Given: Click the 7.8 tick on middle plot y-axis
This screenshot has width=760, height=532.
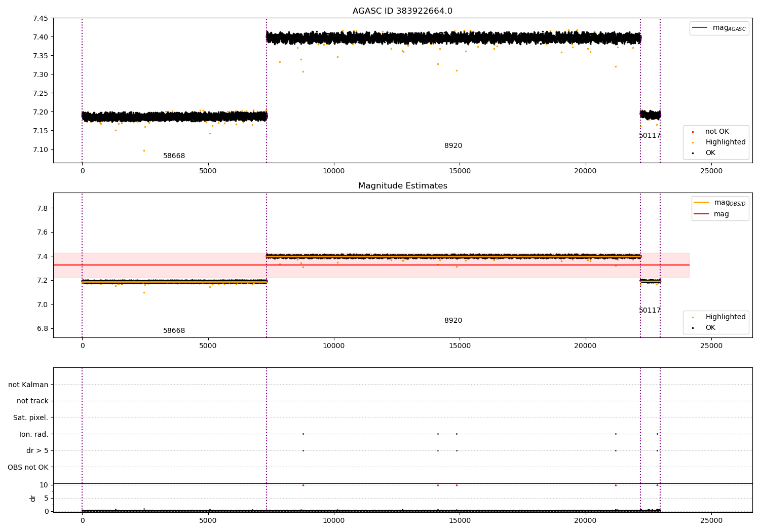Looking at the screenshot, I should point(43,208).
